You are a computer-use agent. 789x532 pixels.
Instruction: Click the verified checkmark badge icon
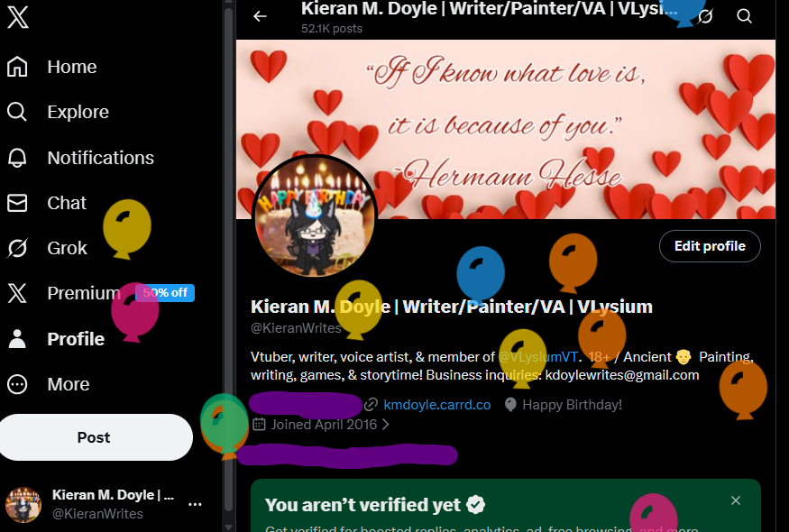pyautogui.click(x=475, y=504)
